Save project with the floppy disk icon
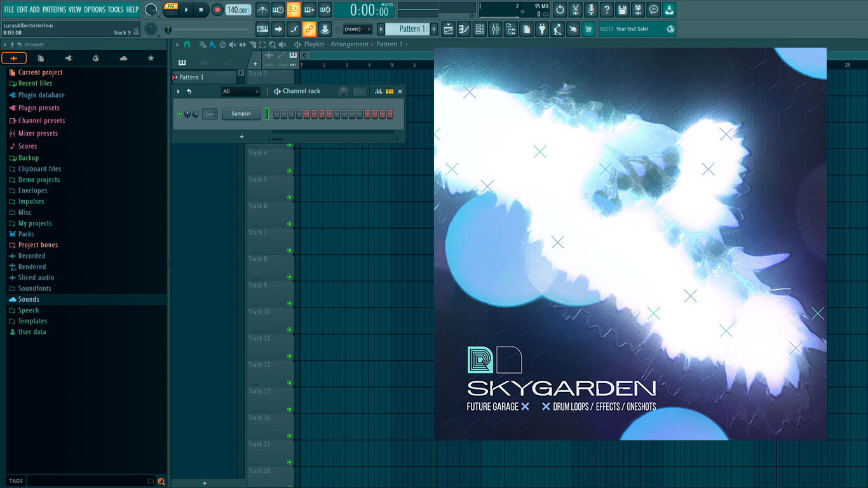Viewport: 868px width, 488px height. click(x=622, y=10)
